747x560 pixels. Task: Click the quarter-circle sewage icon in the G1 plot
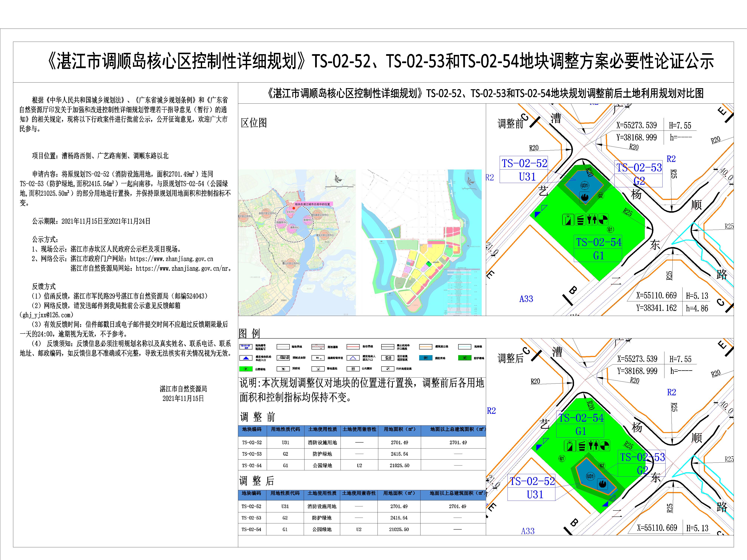pos(604,220)
